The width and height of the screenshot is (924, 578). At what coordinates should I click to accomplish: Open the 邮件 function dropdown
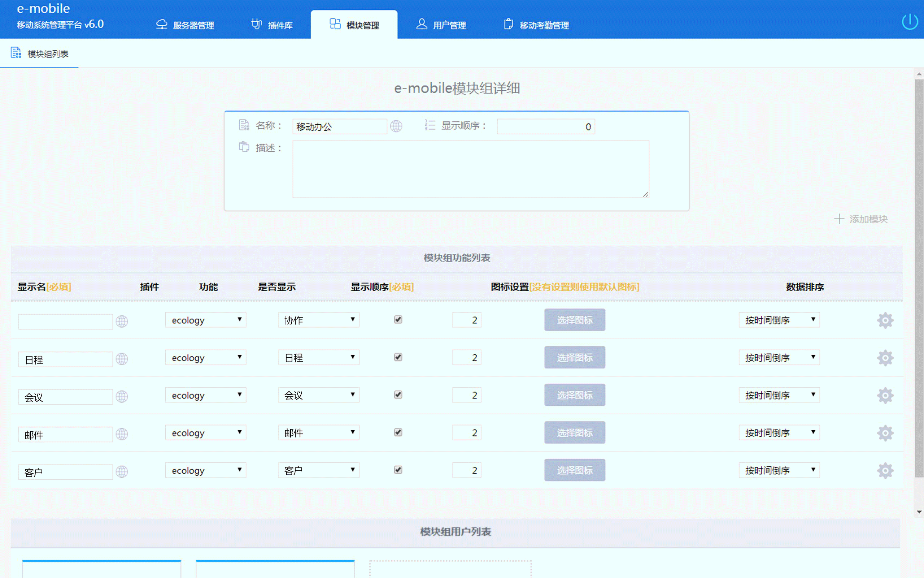coord(318,433)
